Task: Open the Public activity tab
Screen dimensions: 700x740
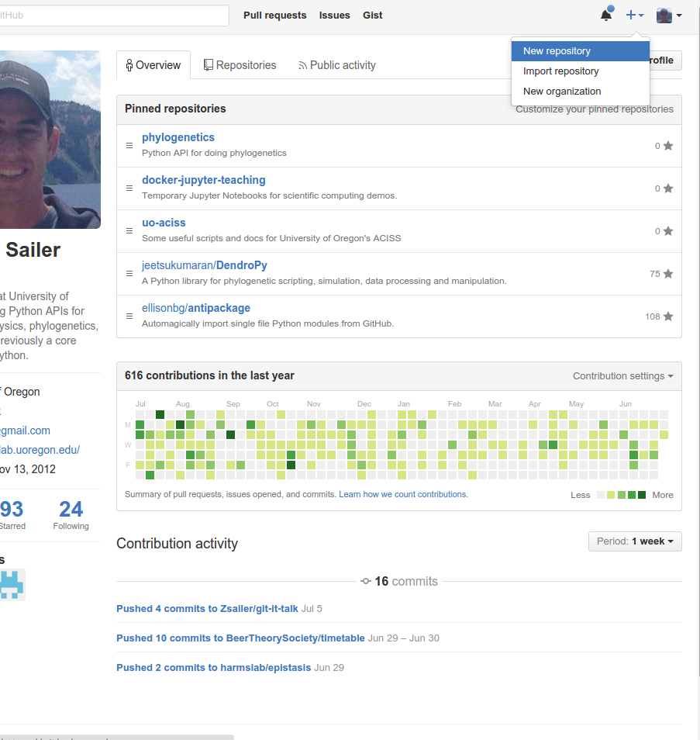Action: point(337,65)
